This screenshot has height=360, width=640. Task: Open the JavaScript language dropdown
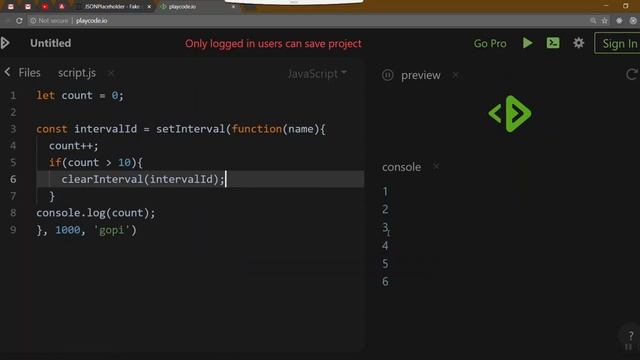coord(317,73)
